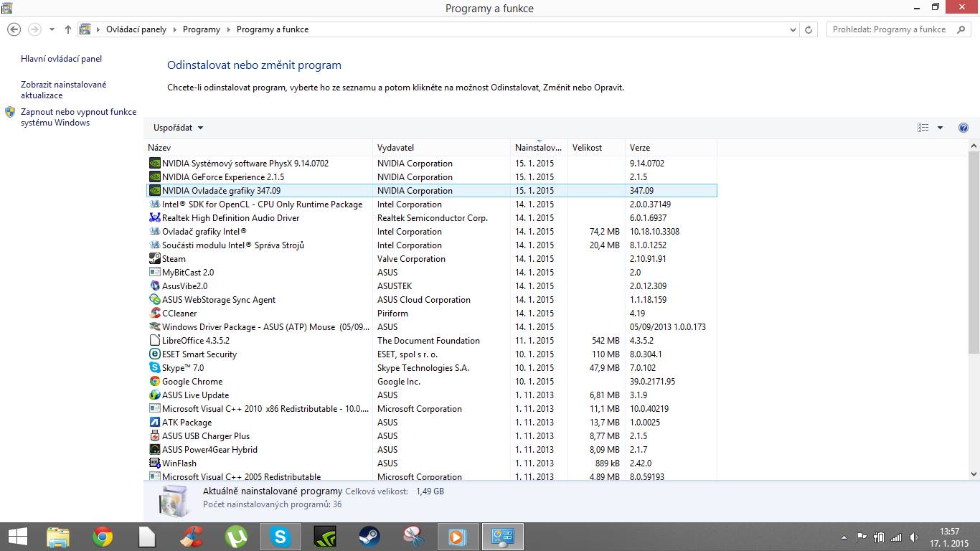Select ESET Smart Security icon
Image resolution: width=980 pixels, height=551 pixels.
(x=154, y=354)
